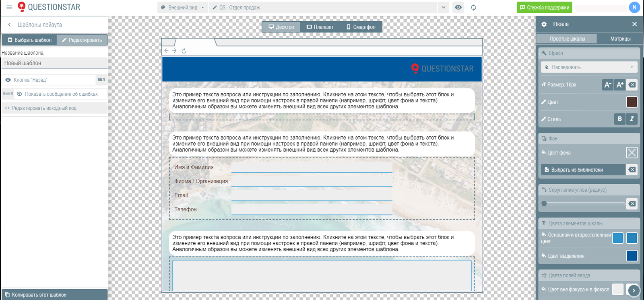Click the wrench icon in the Шрифт header

(544, 53)
